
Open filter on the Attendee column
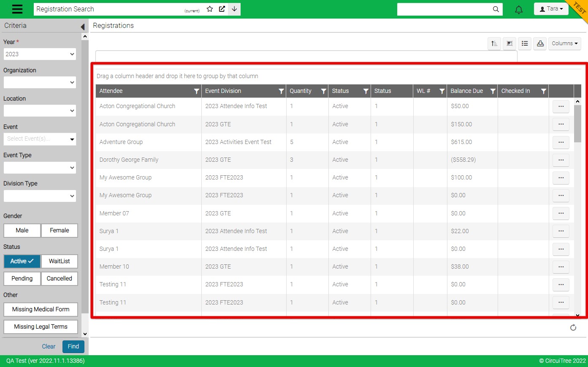(196, 91)
